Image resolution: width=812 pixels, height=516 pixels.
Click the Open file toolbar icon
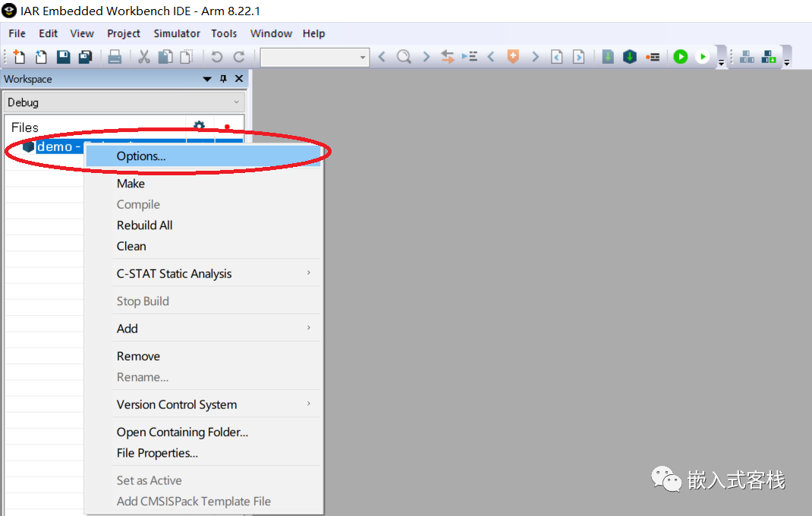point(41,56)
